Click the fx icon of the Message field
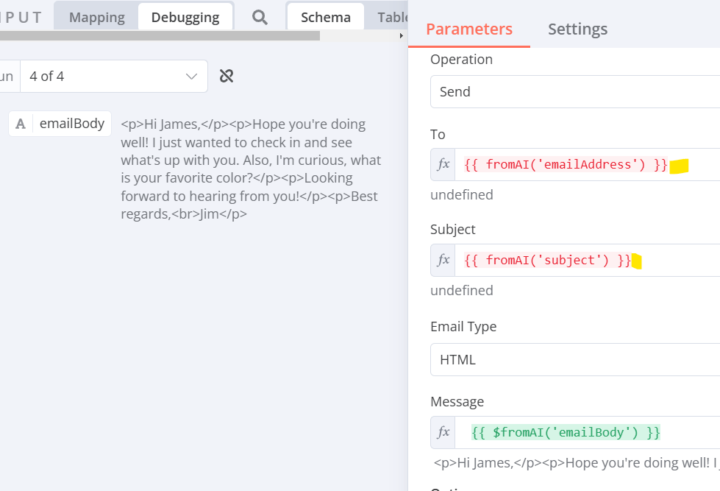 coord(443,432)
